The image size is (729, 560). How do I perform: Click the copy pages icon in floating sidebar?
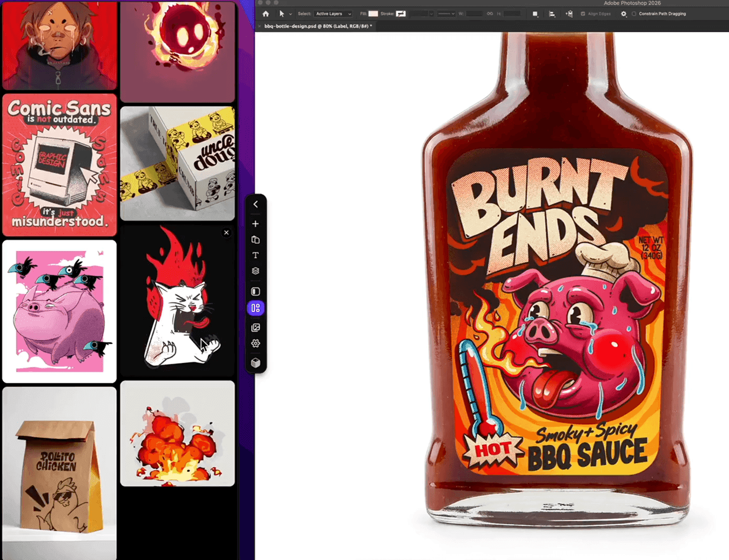point(256,239)
